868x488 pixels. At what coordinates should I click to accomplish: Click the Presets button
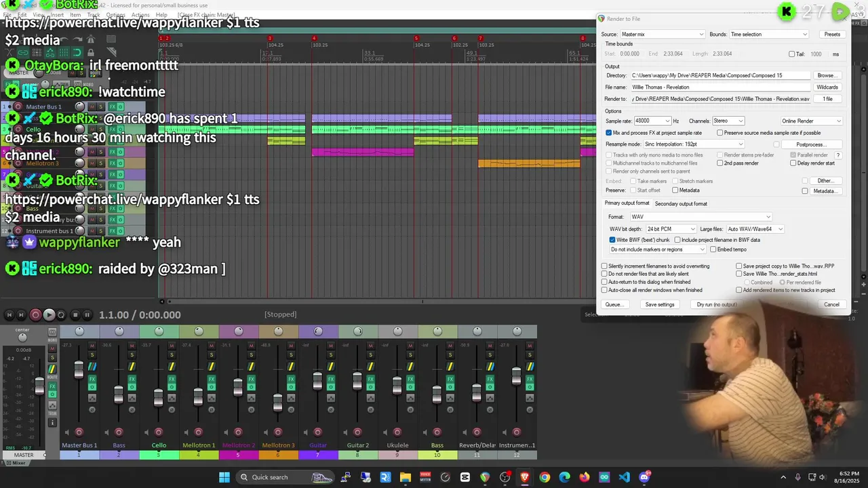tap(832, 35)
